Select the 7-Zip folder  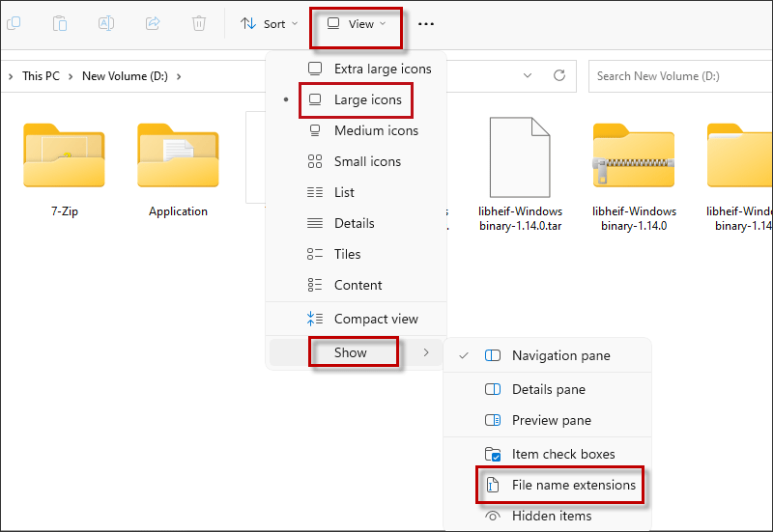(64, 169)
